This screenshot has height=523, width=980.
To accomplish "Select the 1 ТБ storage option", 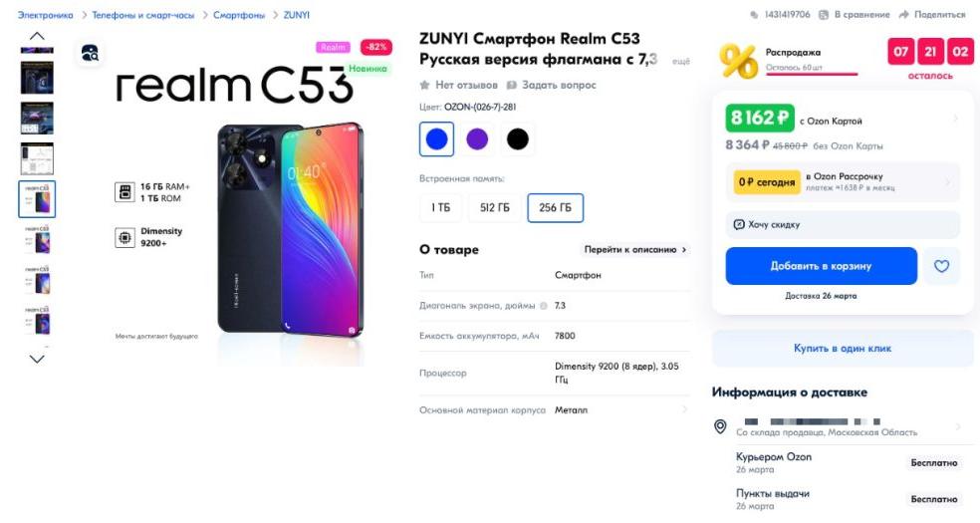I will click(440, 208).
